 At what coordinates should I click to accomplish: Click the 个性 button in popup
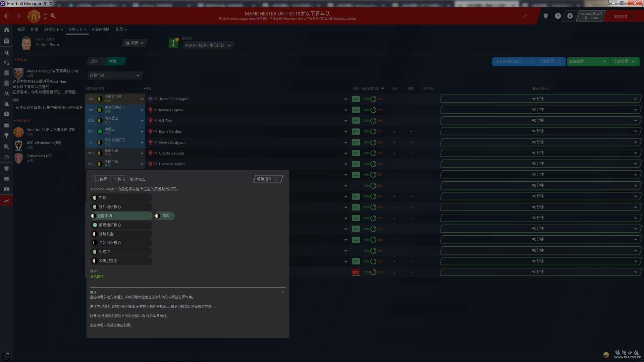point(119,179)
